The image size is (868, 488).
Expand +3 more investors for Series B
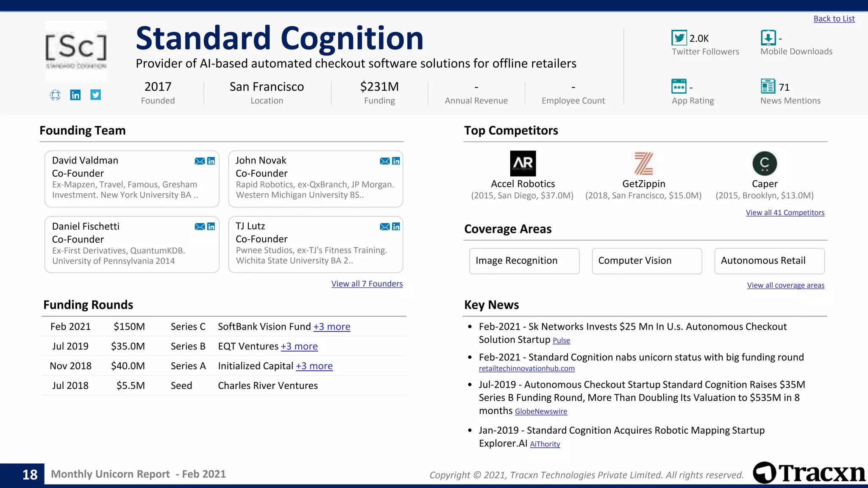(299, 347)
